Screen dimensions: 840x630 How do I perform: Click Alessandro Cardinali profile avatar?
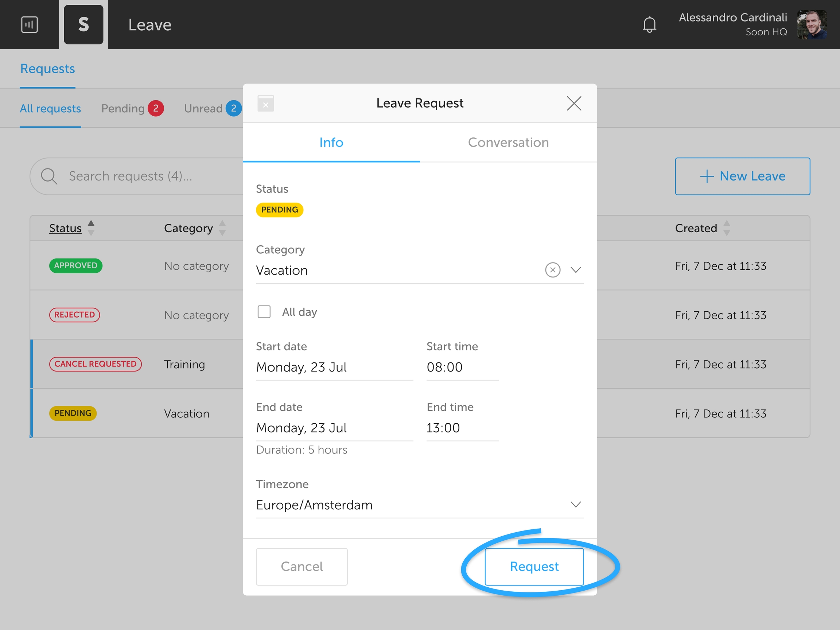click(x=812, y=25)
